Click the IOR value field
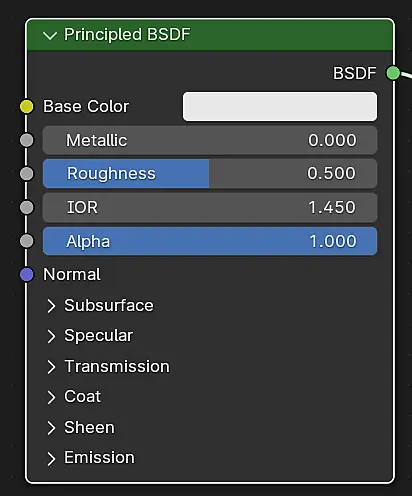Viewport: 412px width, 496px height. (210, 207)
